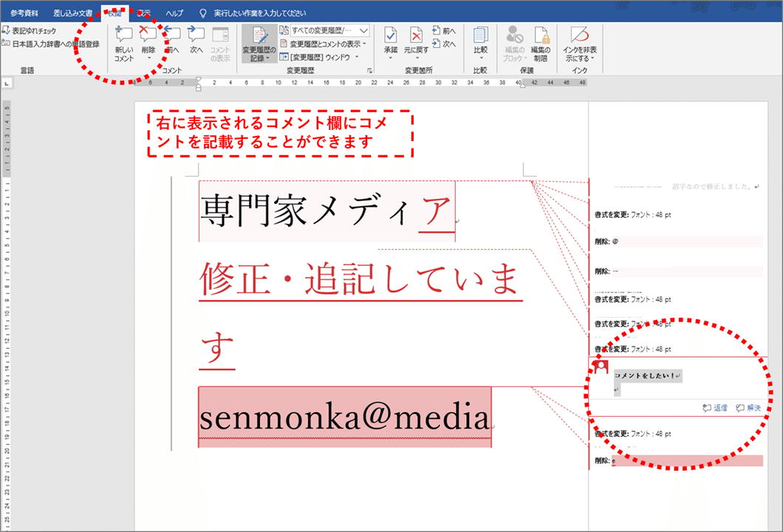Expand the 承諾 dropdown arrow
Image resolution: width=783 pixels, height=532 pixels.
point(391,58)
